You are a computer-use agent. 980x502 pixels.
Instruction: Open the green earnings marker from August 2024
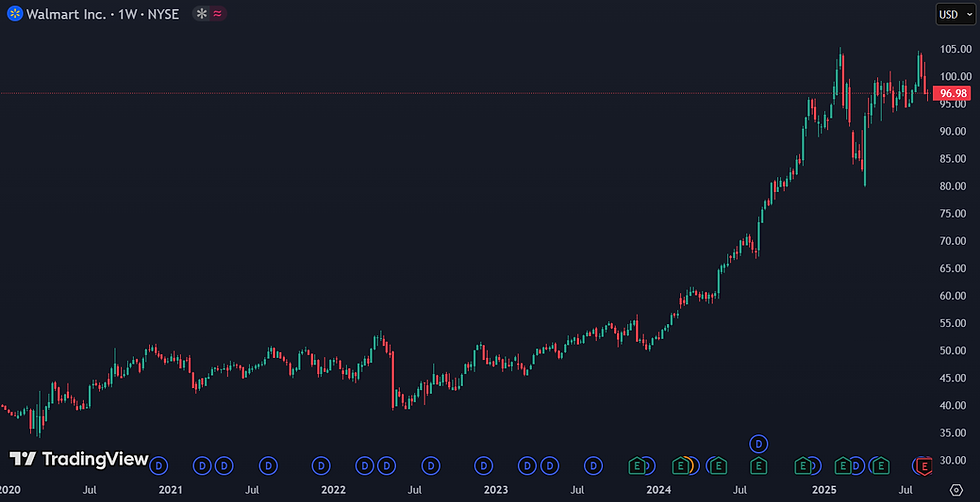(x=759, y=466)
